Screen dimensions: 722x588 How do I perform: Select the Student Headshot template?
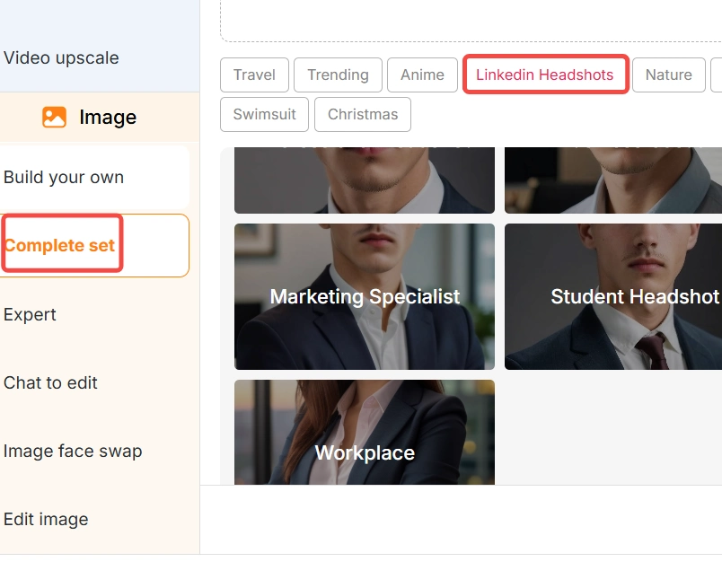coord(629,296)
